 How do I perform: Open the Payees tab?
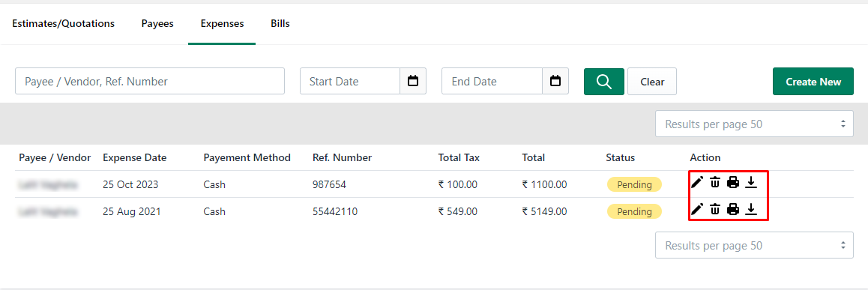click(x=157, y=24)
